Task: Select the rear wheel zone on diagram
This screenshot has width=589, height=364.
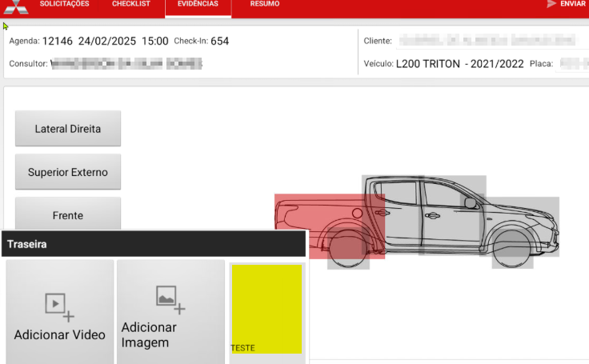Action: (x=348, y=248)
